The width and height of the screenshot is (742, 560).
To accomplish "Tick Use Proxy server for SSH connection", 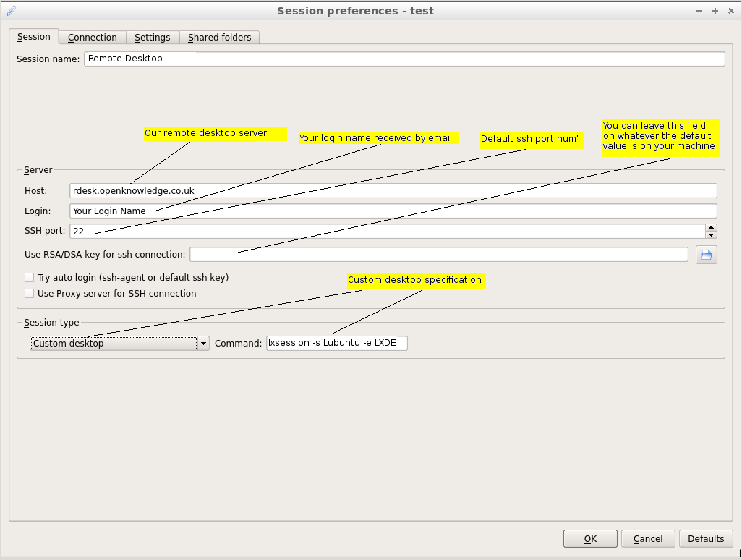I will [x=30, y=294].
